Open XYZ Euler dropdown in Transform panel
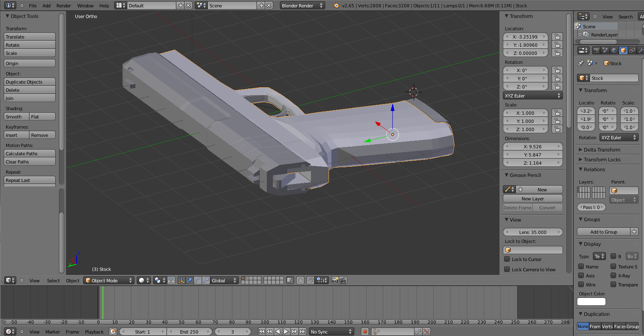 533,95
